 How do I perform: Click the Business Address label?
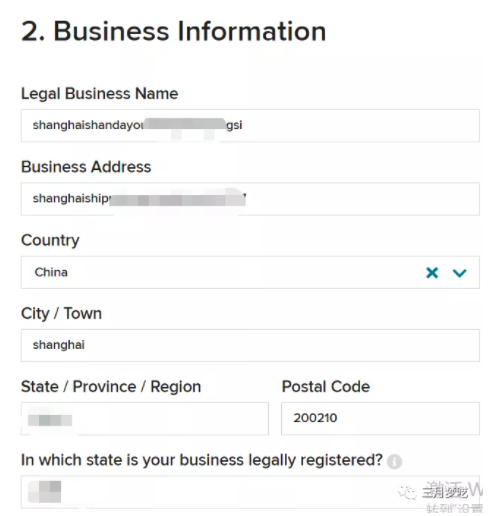pyautogui.click(x=86, y=167)
